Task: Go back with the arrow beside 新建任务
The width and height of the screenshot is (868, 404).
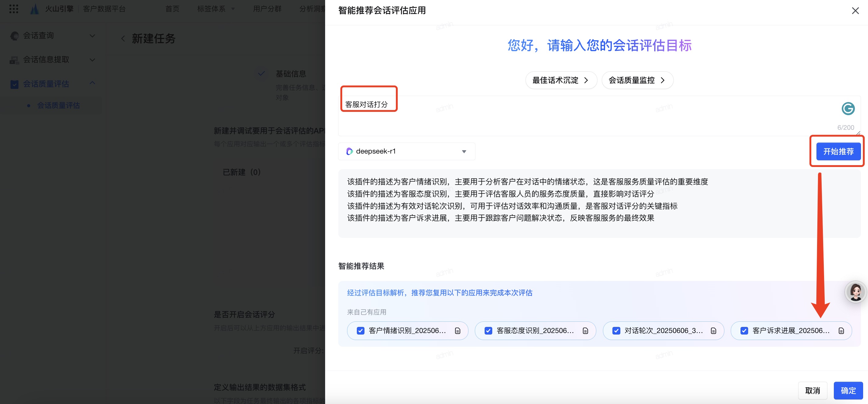Action: (123, 39)
